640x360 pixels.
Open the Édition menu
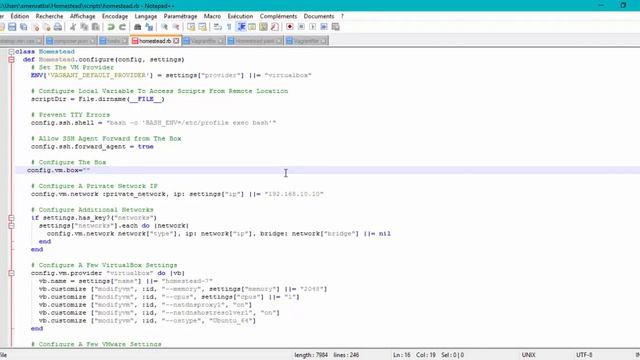pyautogui.click(x=20, y=16)
